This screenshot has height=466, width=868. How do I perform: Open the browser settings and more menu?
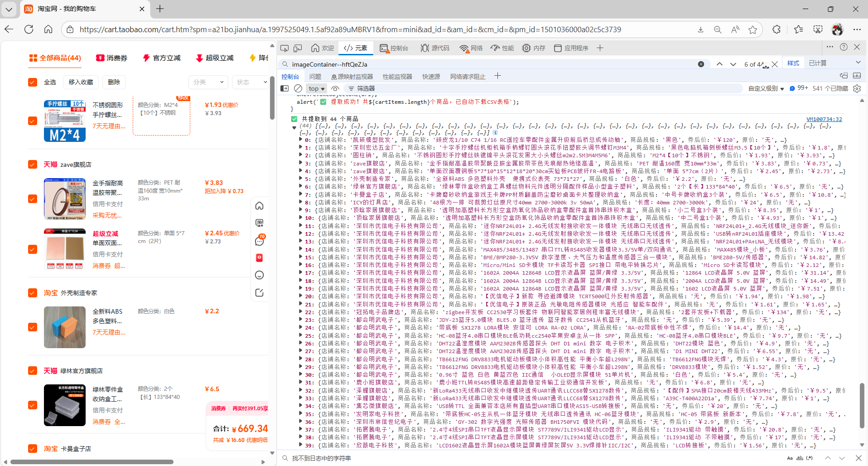click(x=857, y=29)
